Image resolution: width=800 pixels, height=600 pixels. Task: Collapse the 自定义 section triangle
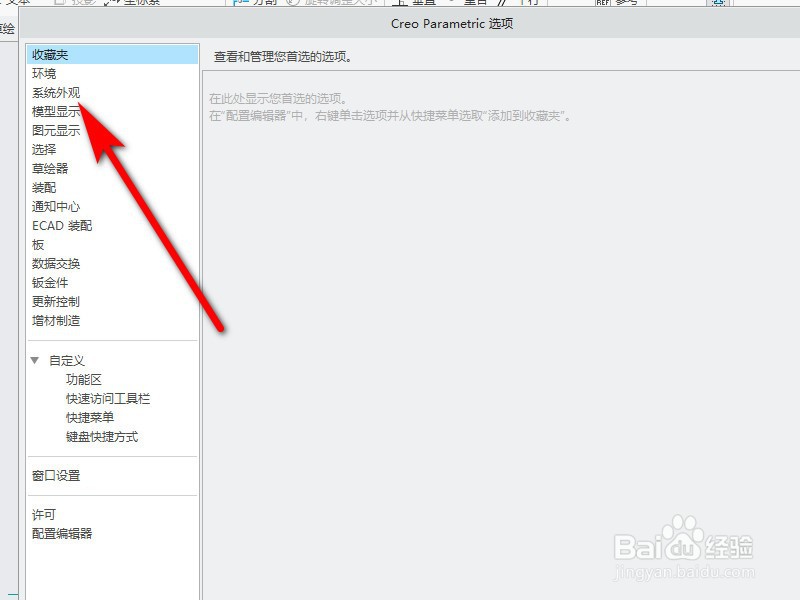pyautogui.click(x=35, y=360)
